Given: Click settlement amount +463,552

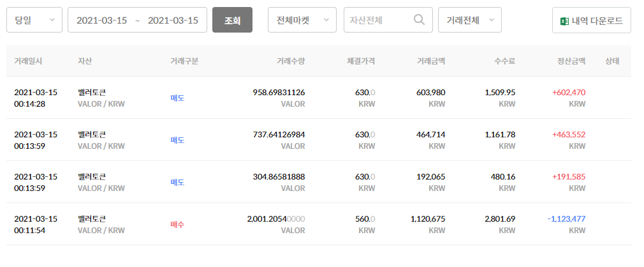Looking at the screenshot, I should (x=569, y=134).
